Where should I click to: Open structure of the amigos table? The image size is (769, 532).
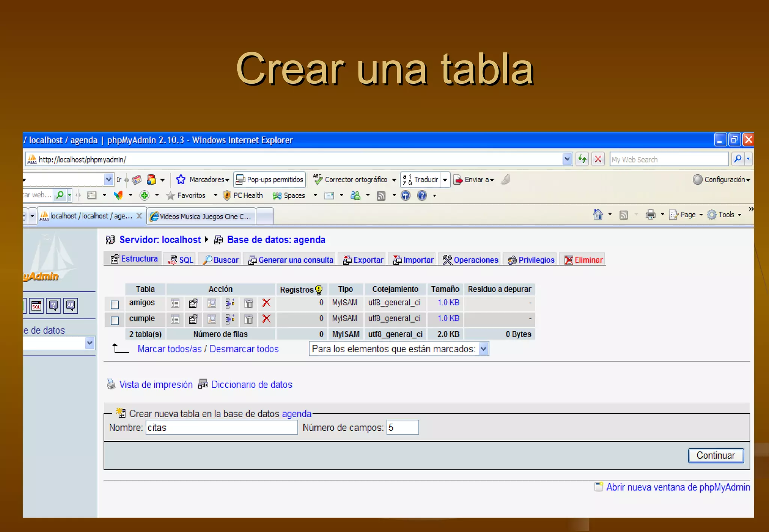[193, 303]
